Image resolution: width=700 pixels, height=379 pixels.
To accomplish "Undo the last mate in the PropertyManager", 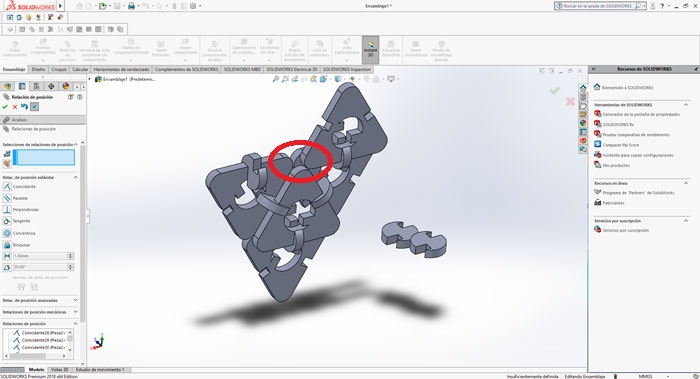I will click(24, 107).
